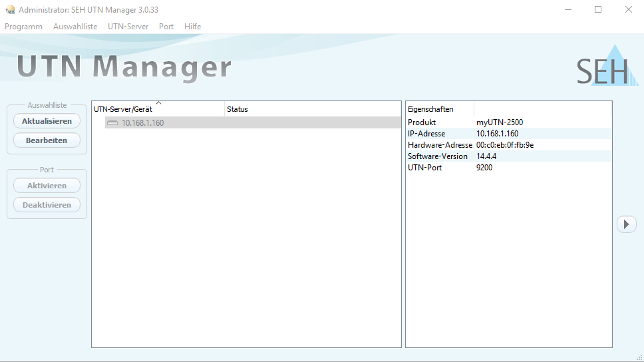
Task: Click the server device icon beside 10.168.1.160
Action: pos(112,123)
